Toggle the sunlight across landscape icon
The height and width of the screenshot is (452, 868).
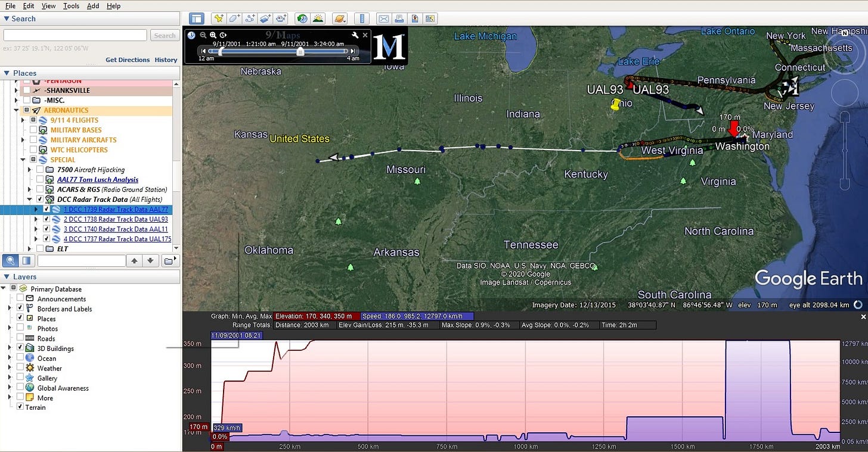point(318,18)
